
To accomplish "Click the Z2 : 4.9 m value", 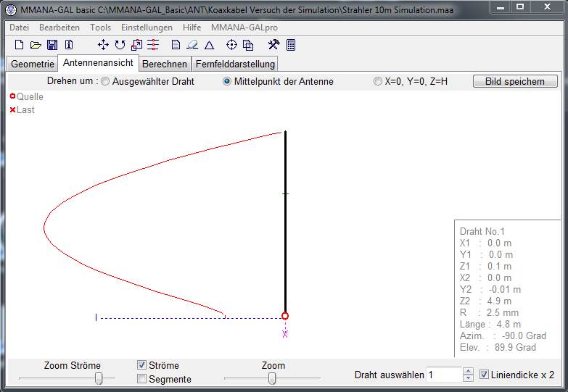I will (x=485, y=301).
